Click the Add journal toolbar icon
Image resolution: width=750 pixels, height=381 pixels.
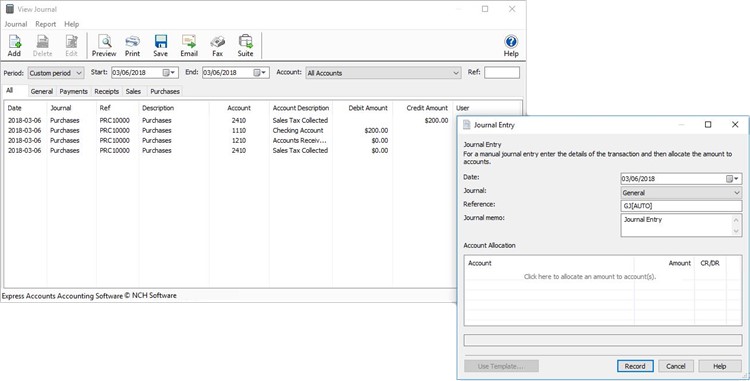[x=14, y=46]
